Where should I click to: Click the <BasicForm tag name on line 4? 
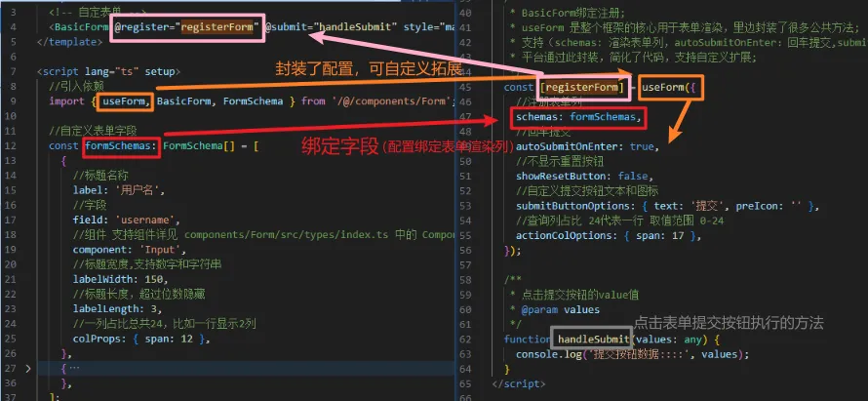pyautogui.click(x=79, y=26)
